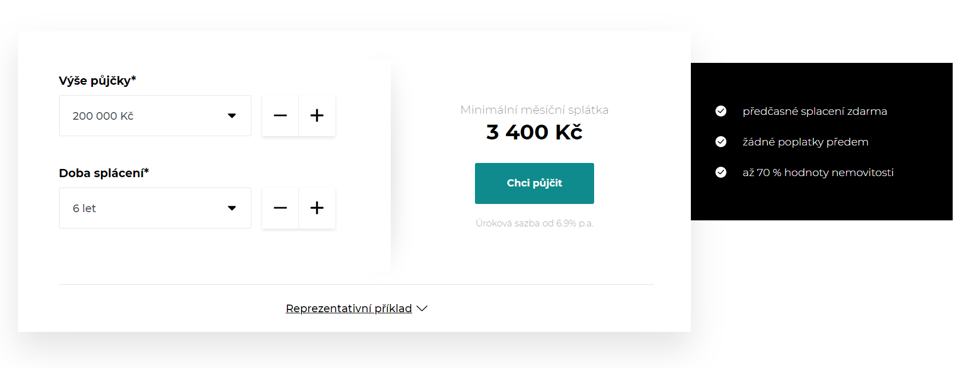
Task: Expand chevron next to Reprezentativní příklad
Action: click(x=422, y=308)
